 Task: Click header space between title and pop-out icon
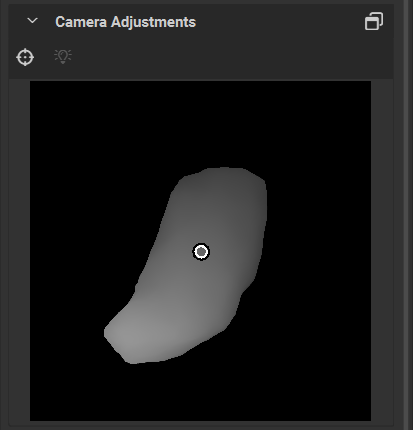[x=280, y=22]
